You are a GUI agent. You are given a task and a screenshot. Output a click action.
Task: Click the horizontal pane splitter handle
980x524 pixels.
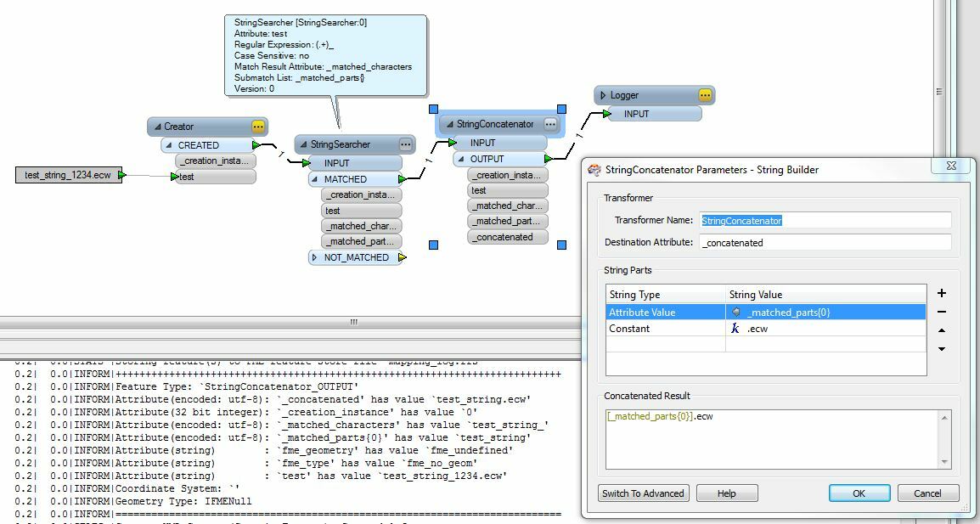tap(354, 322)
